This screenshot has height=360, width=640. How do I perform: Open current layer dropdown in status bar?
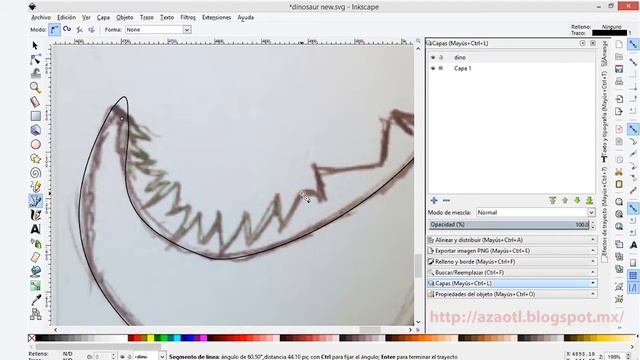click(x=162, y=356)
